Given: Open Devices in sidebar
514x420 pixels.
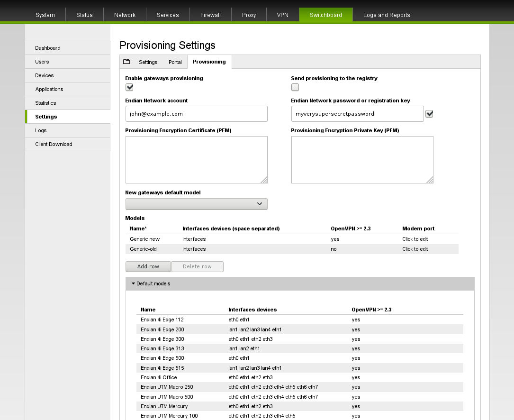Looking at the screenshot, I should click(x=68, y=75).
